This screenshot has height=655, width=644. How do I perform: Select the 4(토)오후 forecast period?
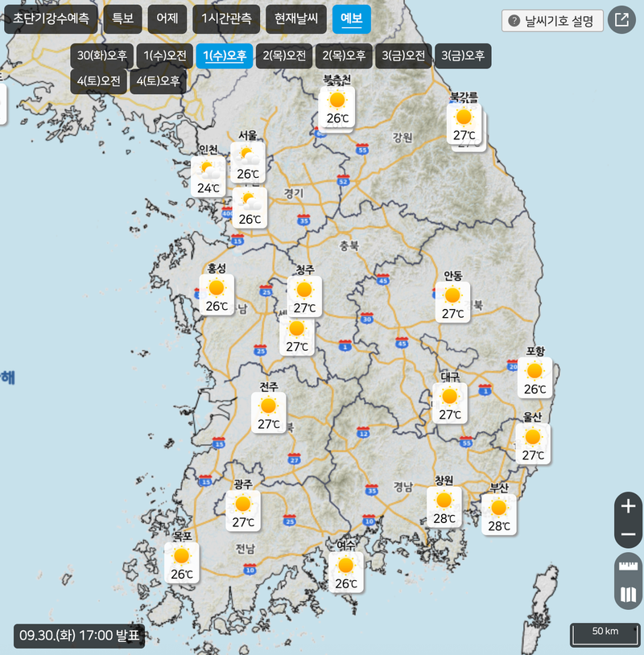(158, 80)
